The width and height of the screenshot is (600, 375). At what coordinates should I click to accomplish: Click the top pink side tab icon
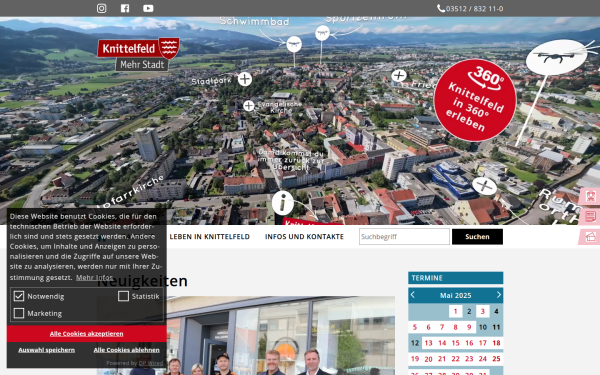point(590,196)
